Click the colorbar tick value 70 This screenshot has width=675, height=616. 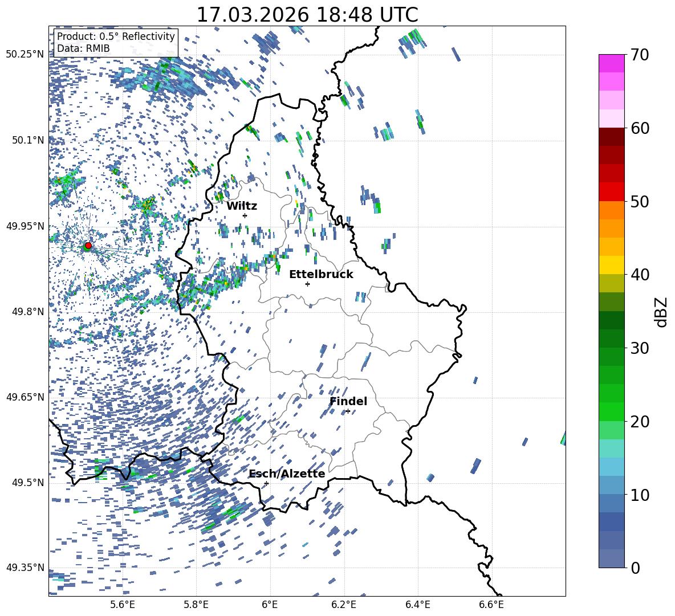click(x=640, y=55)
